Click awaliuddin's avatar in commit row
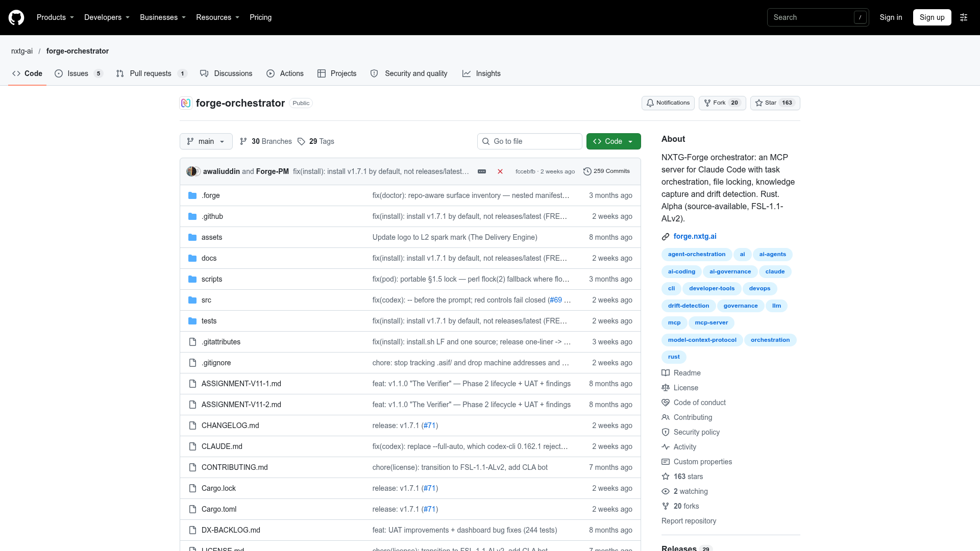 click(191, 171)
